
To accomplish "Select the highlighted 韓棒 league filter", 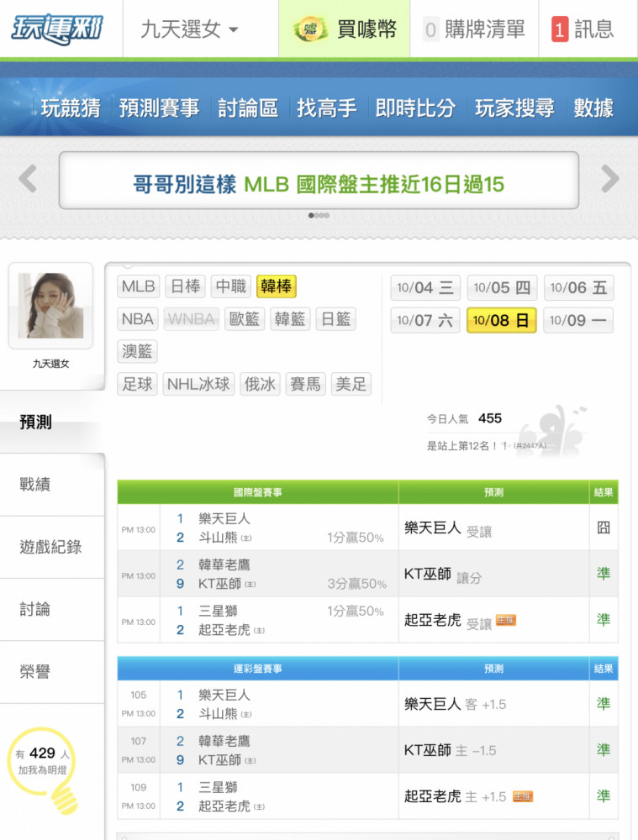I will pos(276,286).
